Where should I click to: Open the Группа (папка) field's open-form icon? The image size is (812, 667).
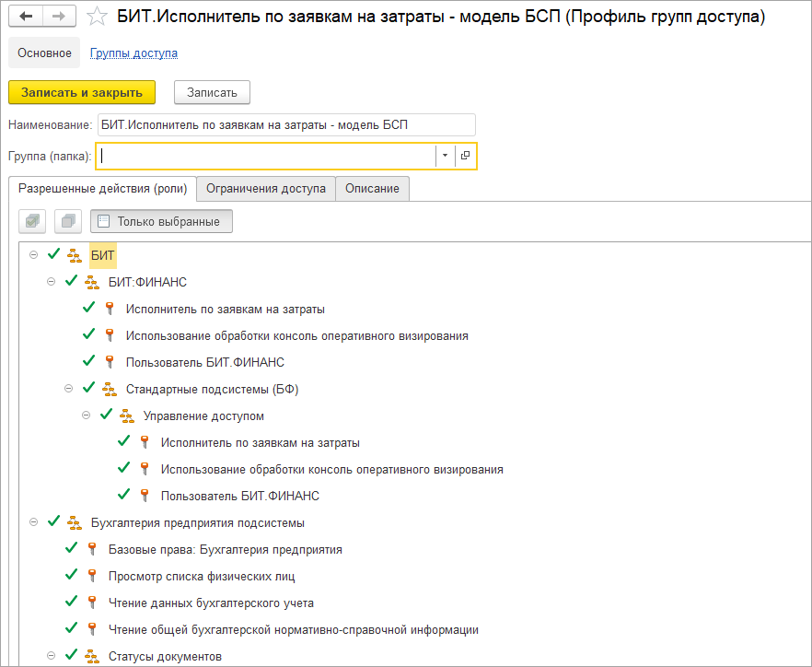pyautogui.click(x=465, y=156)
